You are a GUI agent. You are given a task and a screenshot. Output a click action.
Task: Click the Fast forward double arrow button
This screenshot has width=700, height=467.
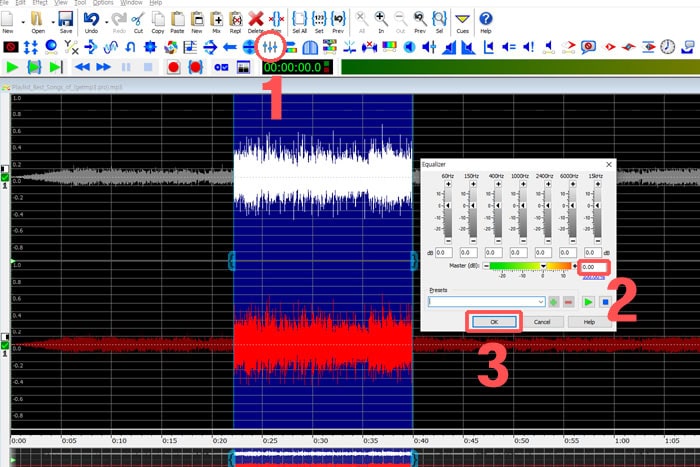104,67
